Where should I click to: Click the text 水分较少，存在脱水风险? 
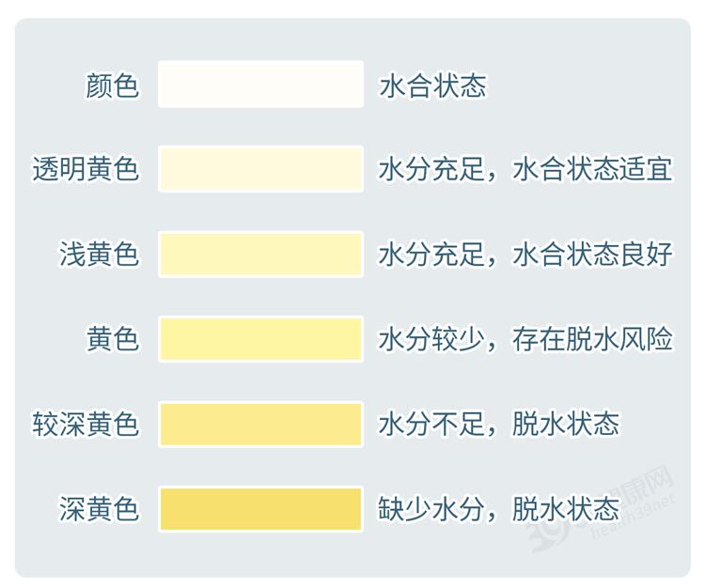(525, 339)
